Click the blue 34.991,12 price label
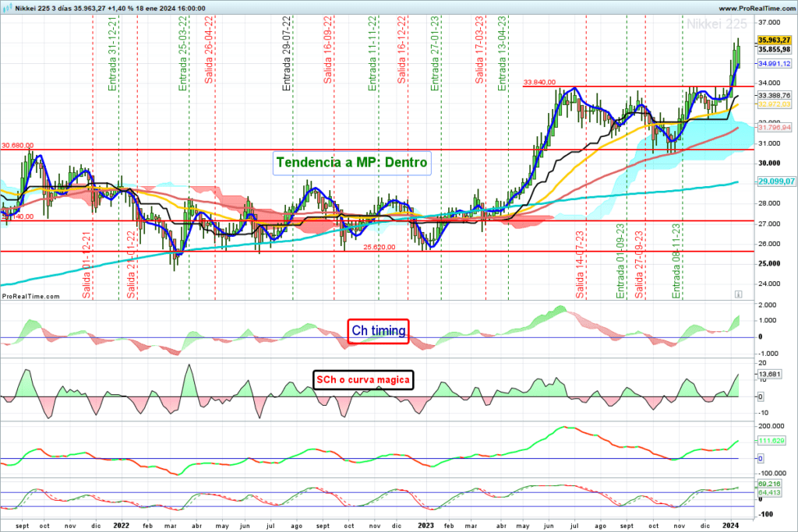 [774, 63]
